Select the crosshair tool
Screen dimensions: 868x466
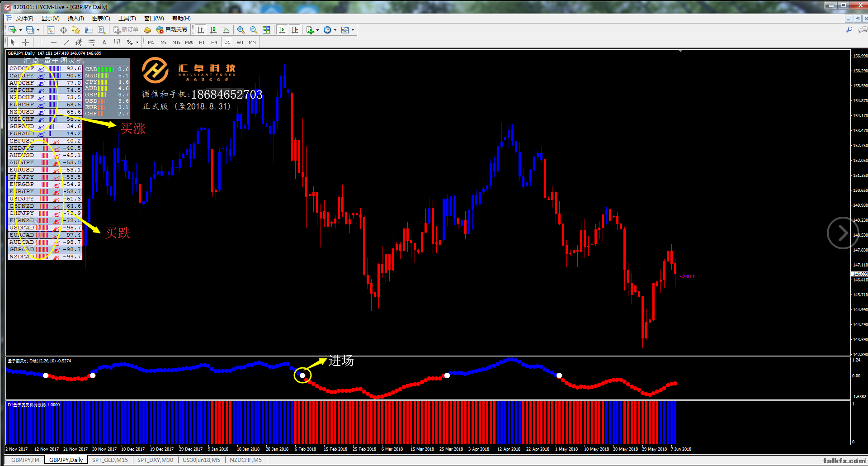pyautogui.click(x=26, y=42)
